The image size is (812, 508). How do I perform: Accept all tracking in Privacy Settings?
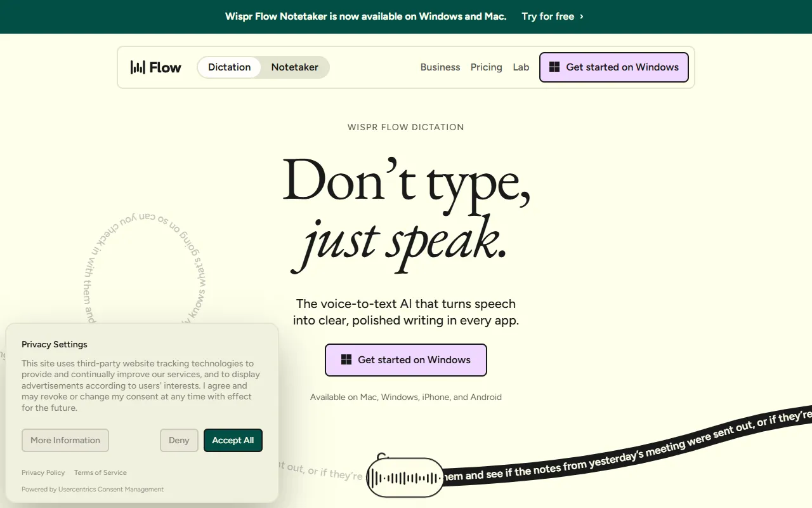pyautogui.click(x=233, y=441)
